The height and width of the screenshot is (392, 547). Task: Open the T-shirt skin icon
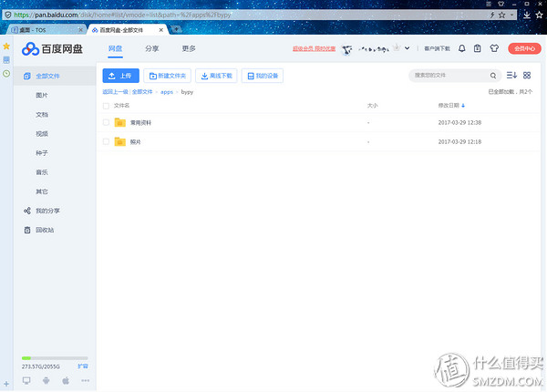pyautogui.click(x=494, y=48)
